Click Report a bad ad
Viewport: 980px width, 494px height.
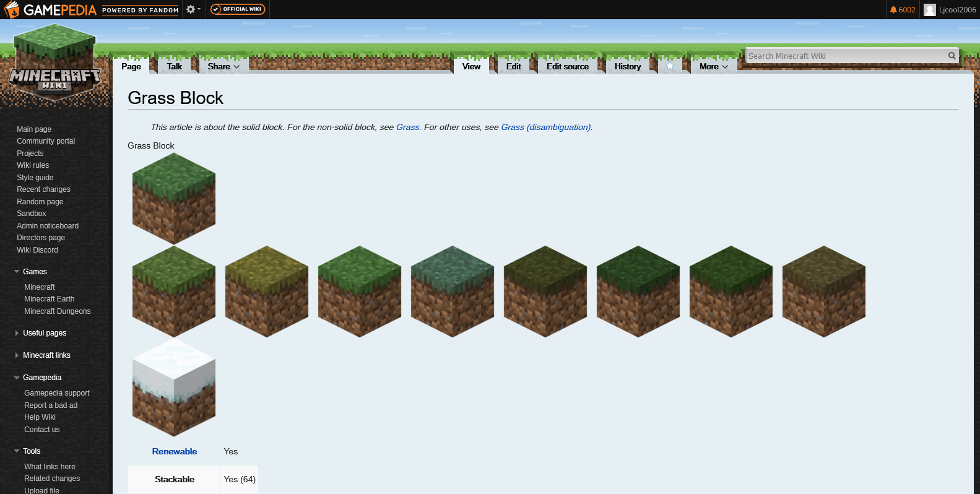(51, 405)
